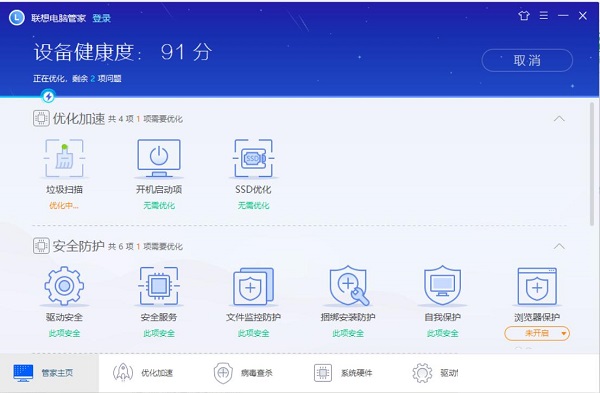Click the Lenovo PC Manager logo icon
The image size is (600, 393).
pyautogui.click(x=17, y=18)
